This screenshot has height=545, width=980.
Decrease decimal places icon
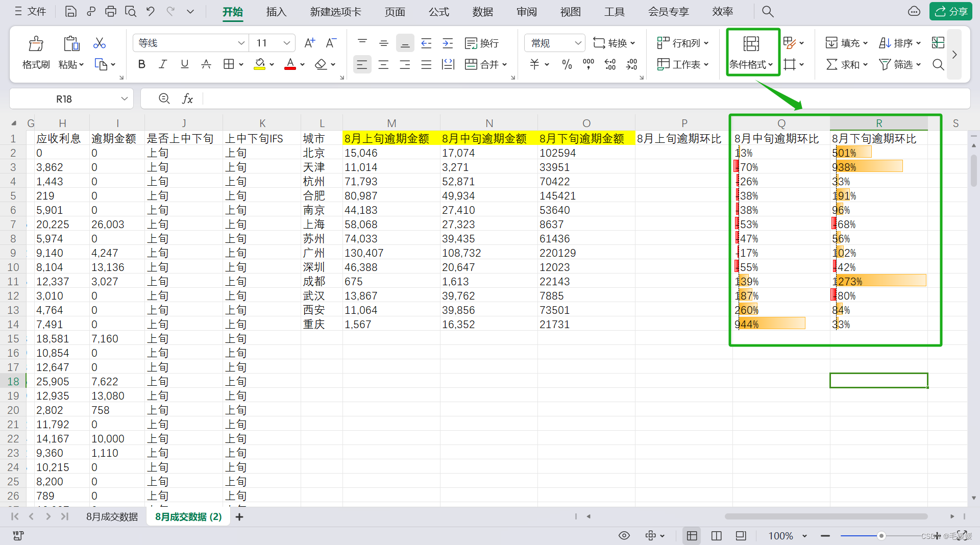[632, 64]
